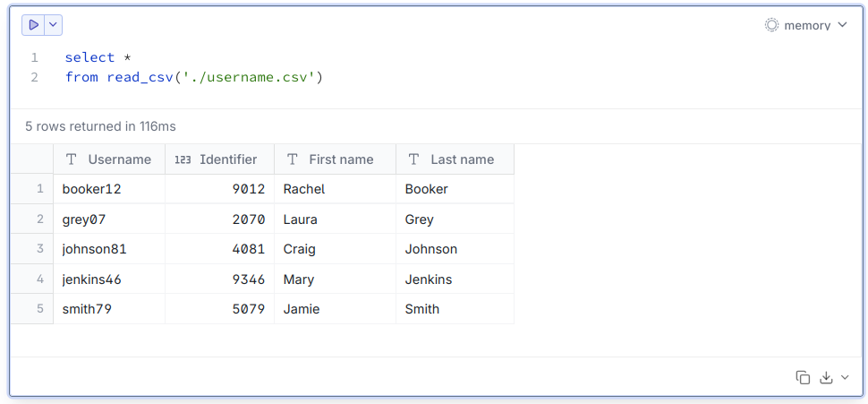Sort by the Username column header
The image size is (868, 404).
[x=109, y=159]
